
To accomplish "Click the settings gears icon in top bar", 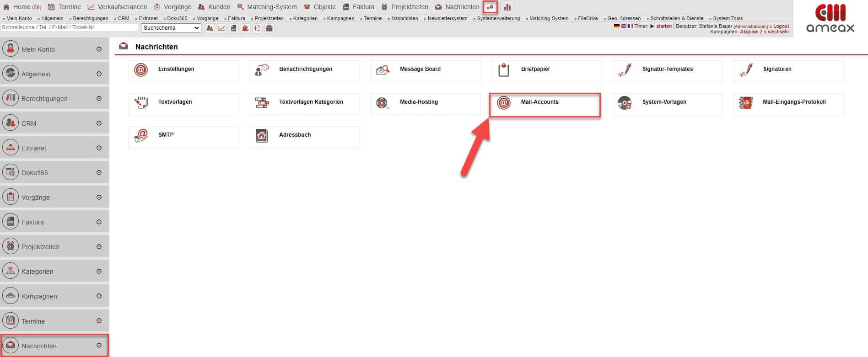I will pyautogui.click(x=490, y=7).
